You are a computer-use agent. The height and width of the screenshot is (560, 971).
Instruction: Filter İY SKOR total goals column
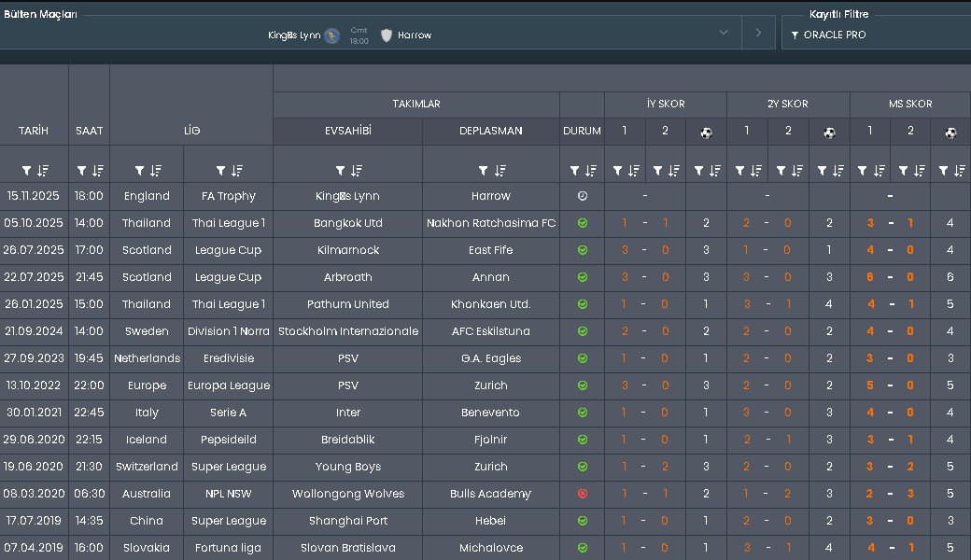(x=698, y=171)
